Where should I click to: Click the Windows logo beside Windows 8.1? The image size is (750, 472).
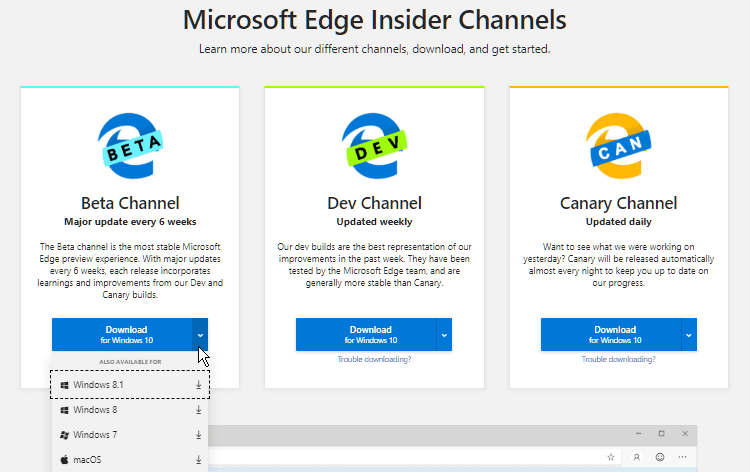point(64,385)
